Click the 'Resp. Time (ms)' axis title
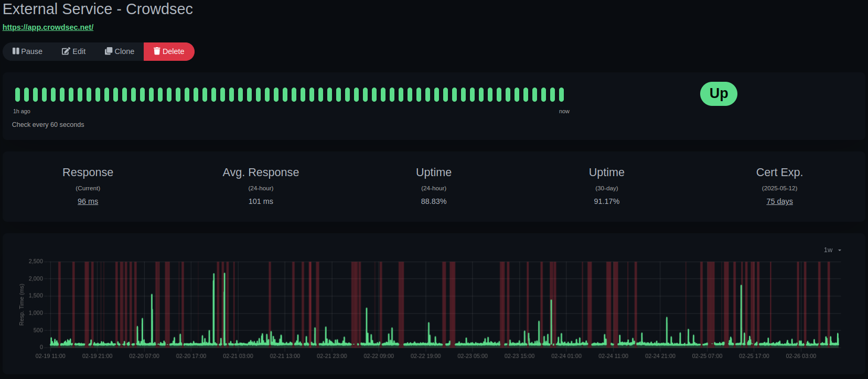 pos(22,305)
